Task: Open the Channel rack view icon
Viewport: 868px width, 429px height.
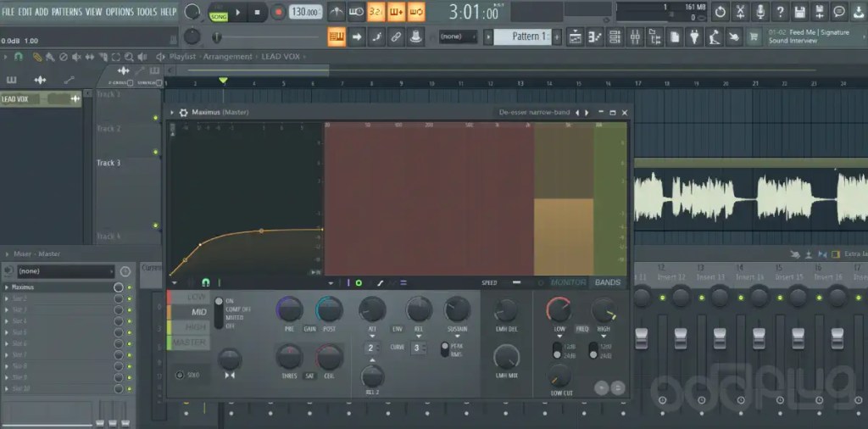Action: point(615,37)
